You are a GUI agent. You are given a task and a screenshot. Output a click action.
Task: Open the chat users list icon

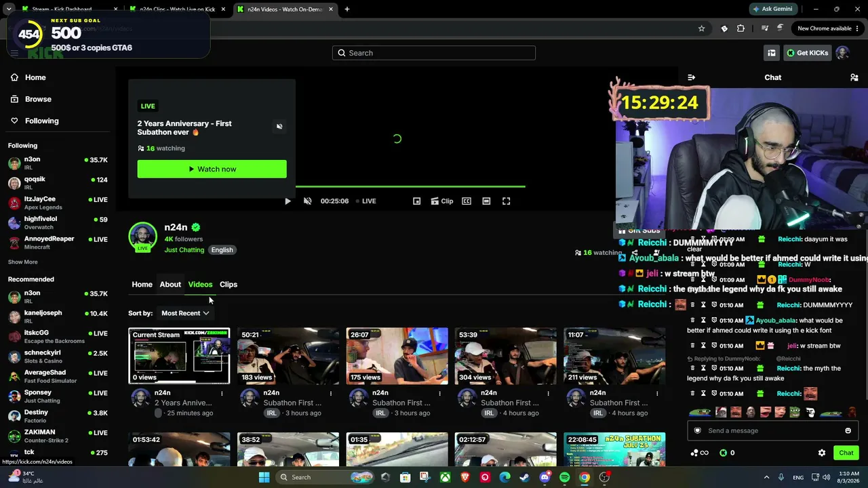point(854,77)
